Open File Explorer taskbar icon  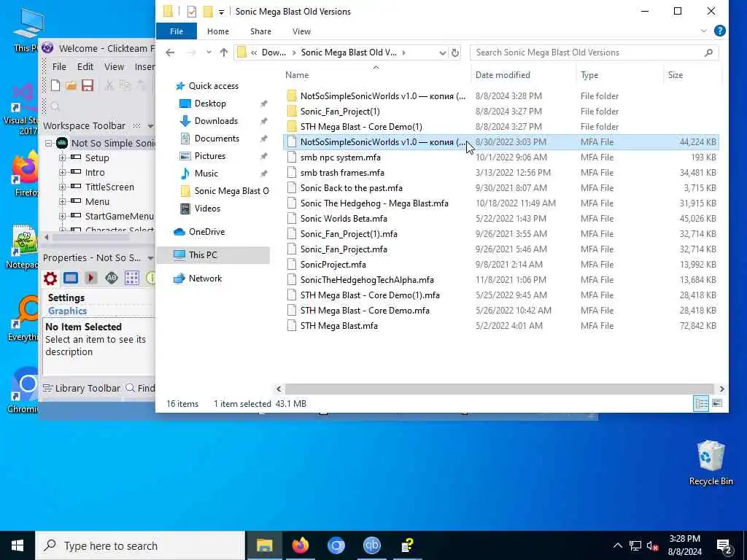pyautogui.click(x=264, y=545)
